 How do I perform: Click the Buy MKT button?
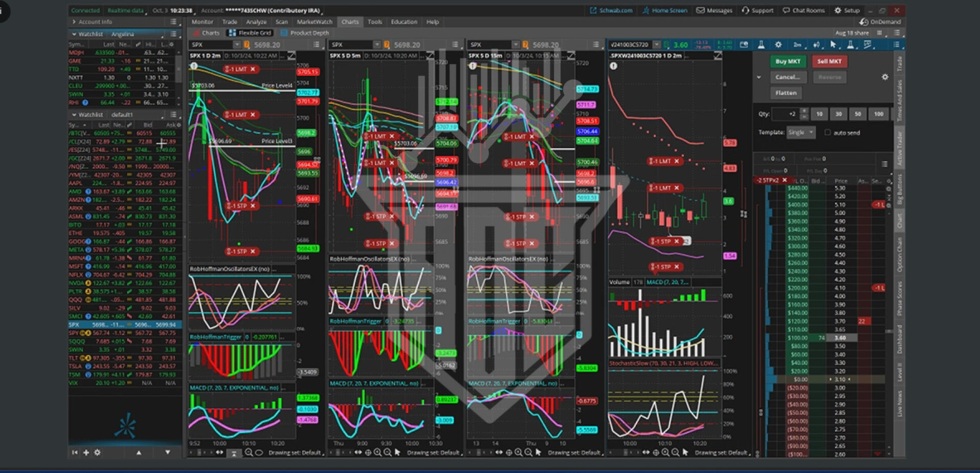(x=788, y=61)
